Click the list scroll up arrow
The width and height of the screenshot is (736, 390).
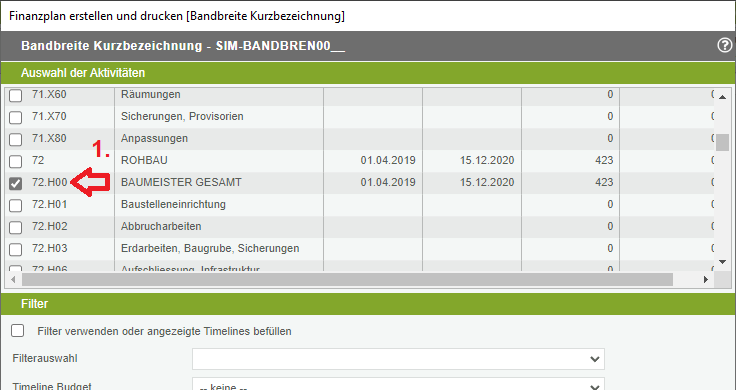coord(722,97)
